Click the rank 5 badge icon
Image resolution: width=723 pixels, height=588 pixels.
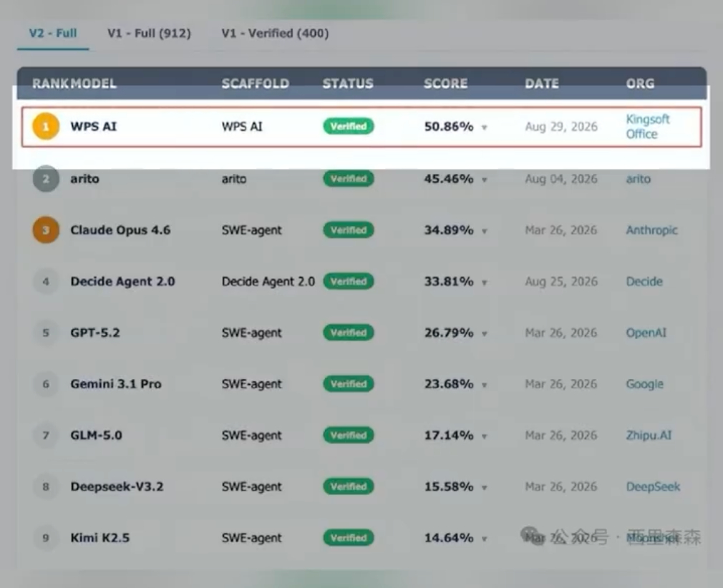click(x=46, y=333)
